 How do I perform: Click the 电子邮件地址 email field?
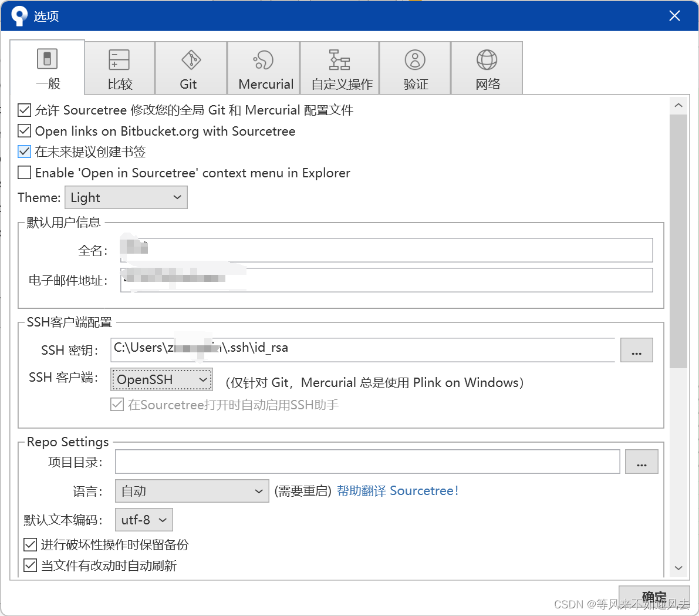click(x=387, y=280)
